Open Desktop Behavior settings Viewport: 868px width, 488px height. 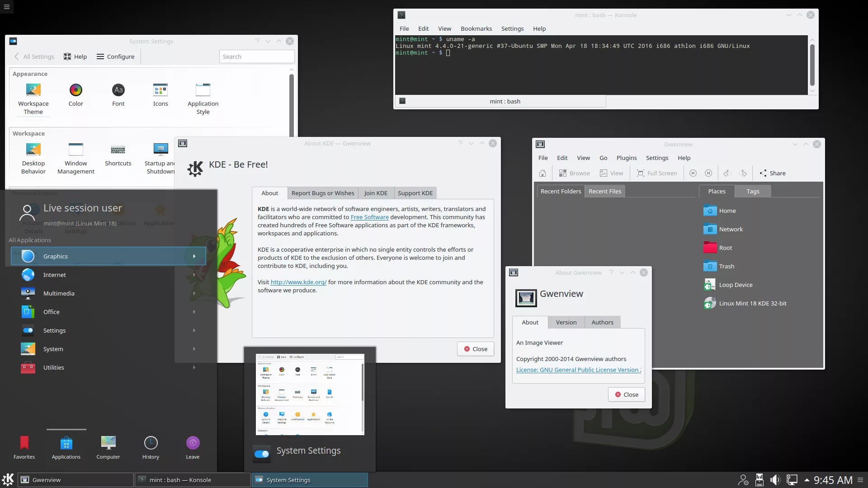pos(33,159)
